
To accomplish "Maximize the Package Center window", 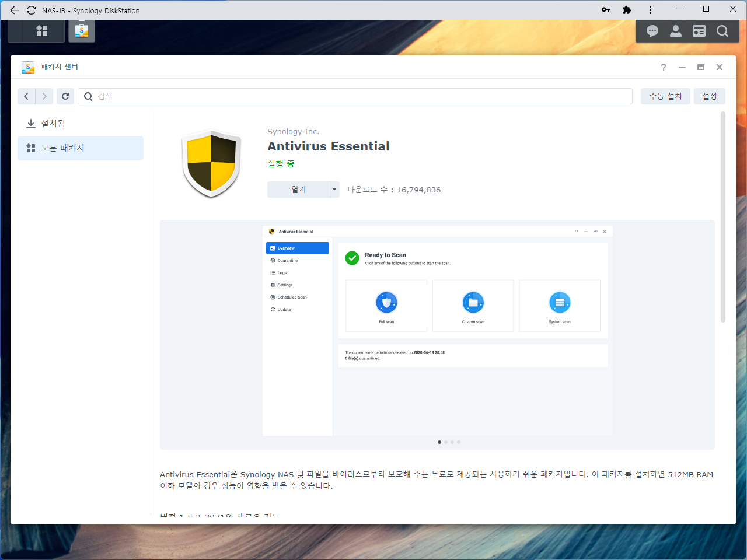I will 701,67.
